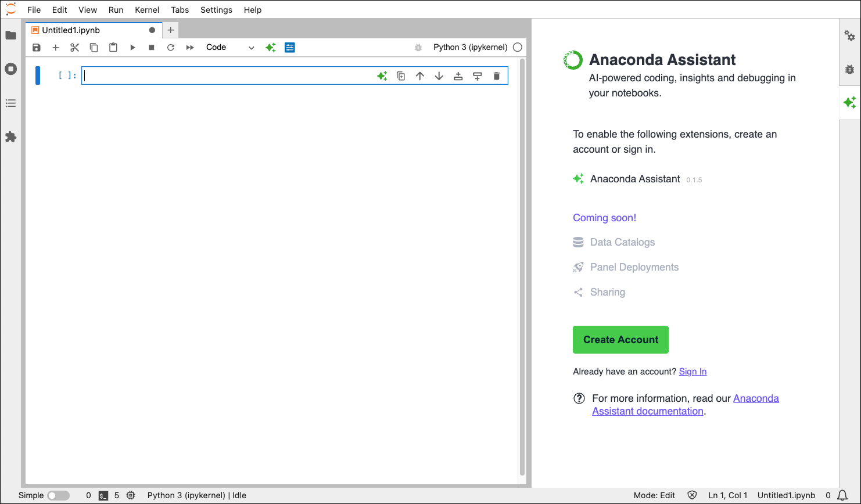This screenshot has height=504, width=861.
Task: Click the Anaconda Assistant toolbar sparkle icon
Action: point(271,48)
